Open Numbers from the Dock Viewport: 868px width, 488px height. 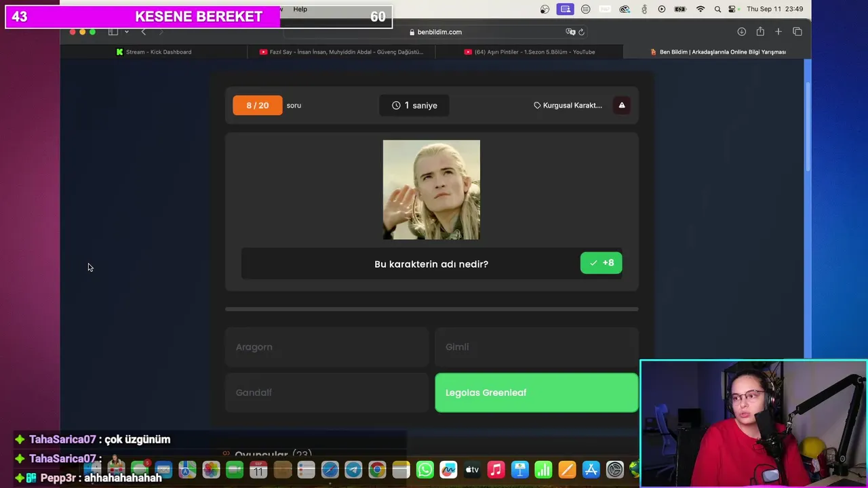(543, 470)
